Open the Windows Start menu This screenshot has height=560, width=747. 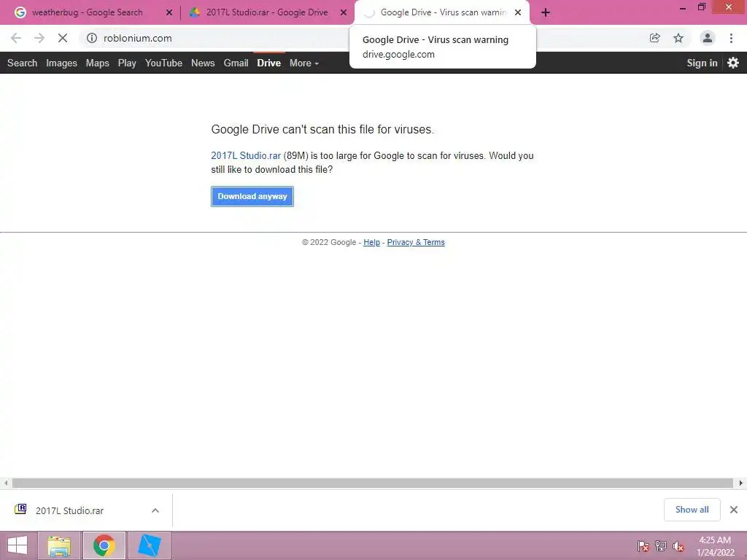tap(18, 545)
